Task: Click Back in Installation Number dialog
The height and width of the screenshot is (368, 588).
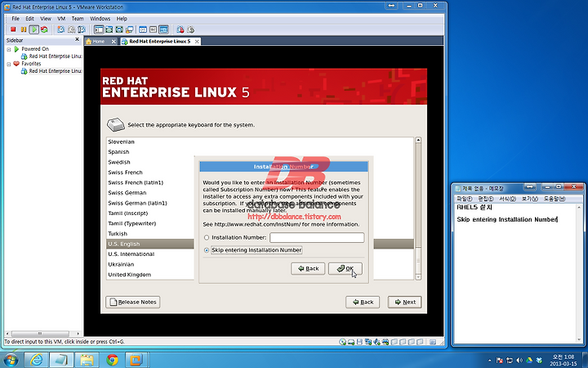Action: tap(308, 268)
